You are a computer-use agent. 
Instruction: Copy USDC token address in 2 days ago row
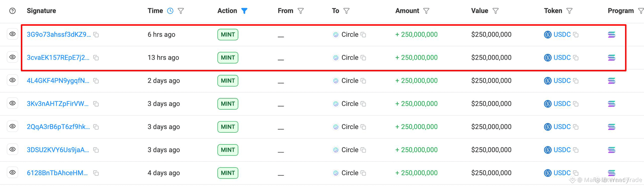576,81
